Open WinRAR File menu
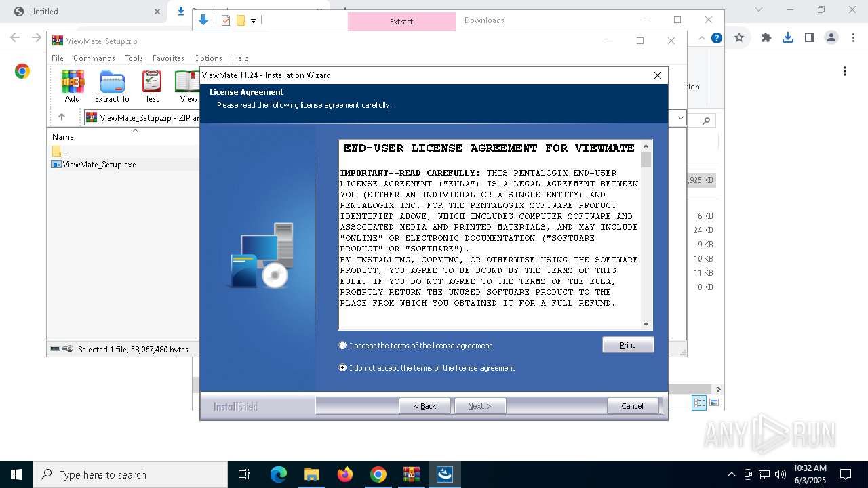 tap(58, 58)
